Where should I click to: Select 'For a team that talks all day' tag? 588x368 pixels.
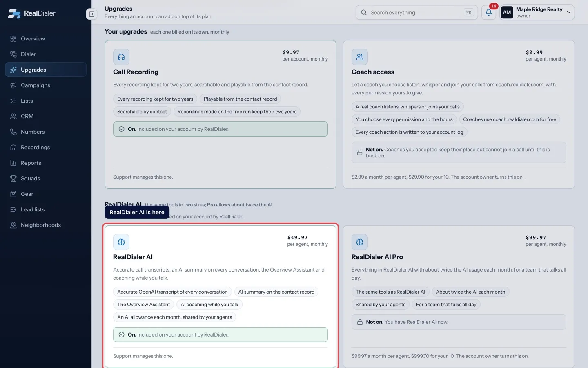[x=446, y=305]
